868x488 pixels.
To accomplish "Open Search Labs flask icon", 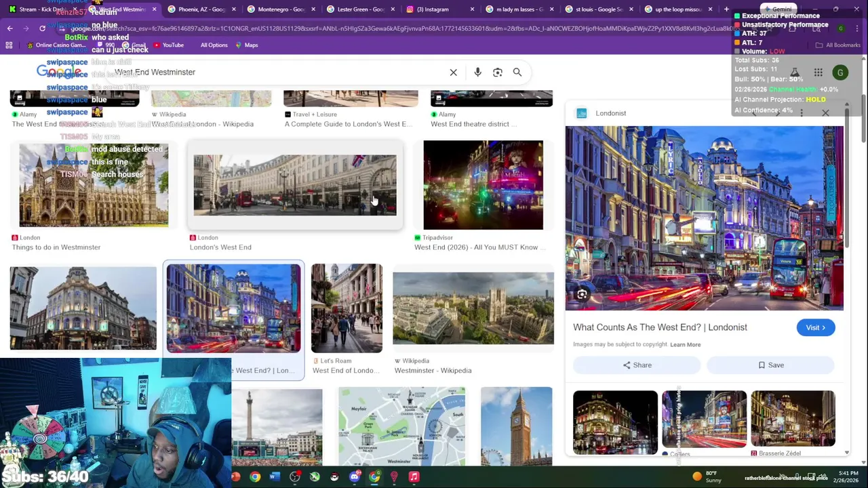I will tap(794, 73).
